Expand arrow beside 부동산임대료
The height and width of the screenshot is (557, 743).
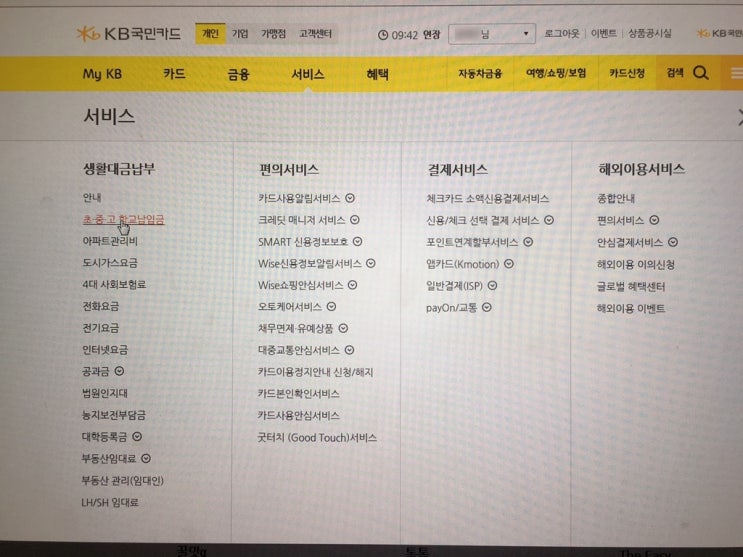pos(146,458)
